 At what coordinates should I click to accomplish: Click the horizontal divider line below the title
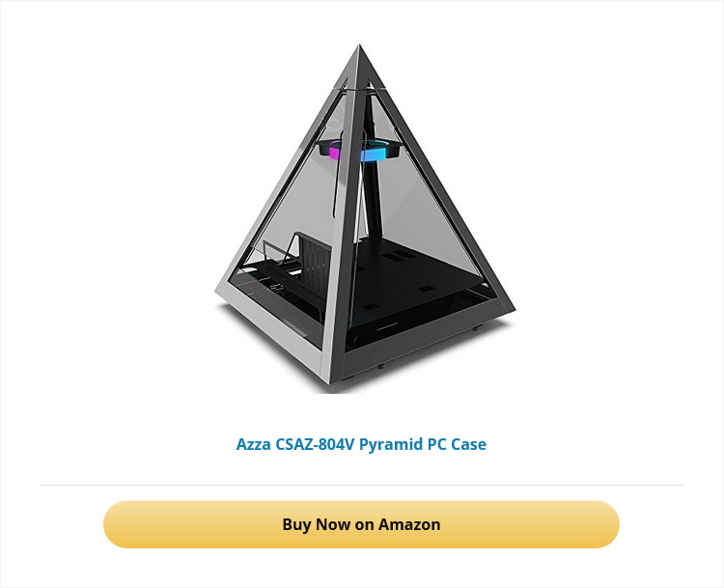click(362, 485)
